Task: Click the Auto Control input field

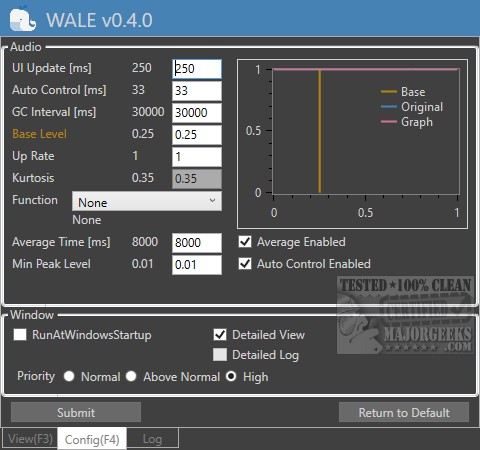Action: point(197,91)
